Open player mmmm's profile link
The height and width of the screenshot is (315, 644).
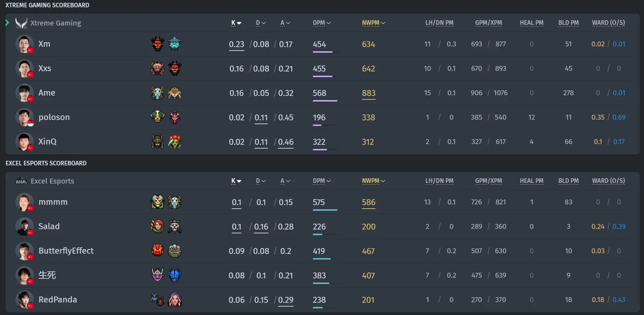(x=53, y=202)
